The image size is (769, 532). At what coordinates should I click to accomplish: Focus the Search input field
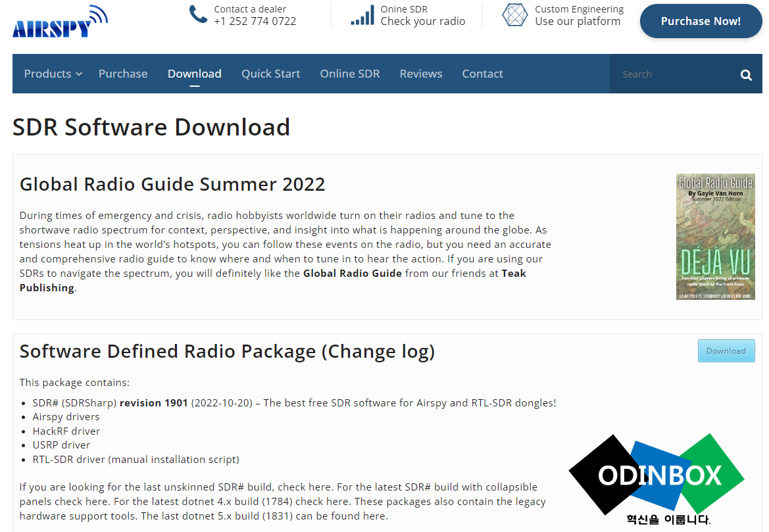(x=674, y=74)
